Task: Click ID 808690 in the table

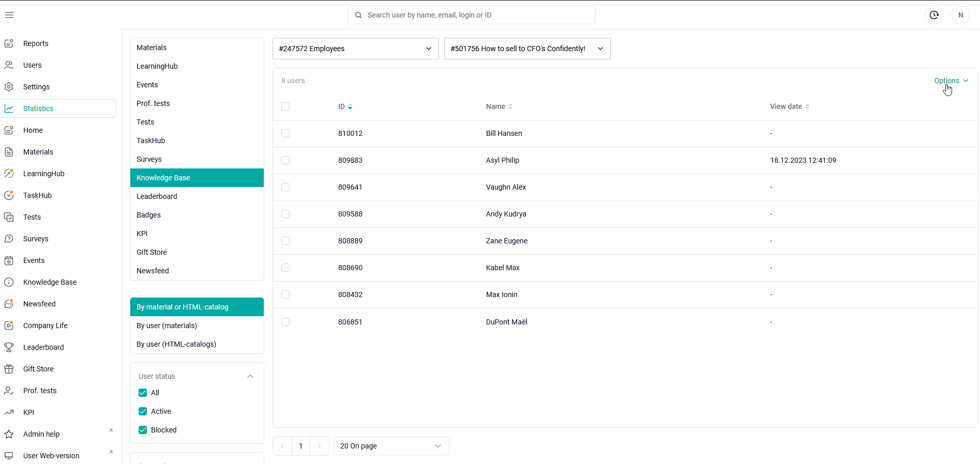Action: coord(350,268)
